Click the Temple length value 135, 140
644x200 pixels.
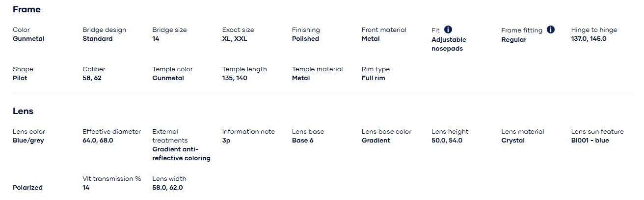click(235, 78)
